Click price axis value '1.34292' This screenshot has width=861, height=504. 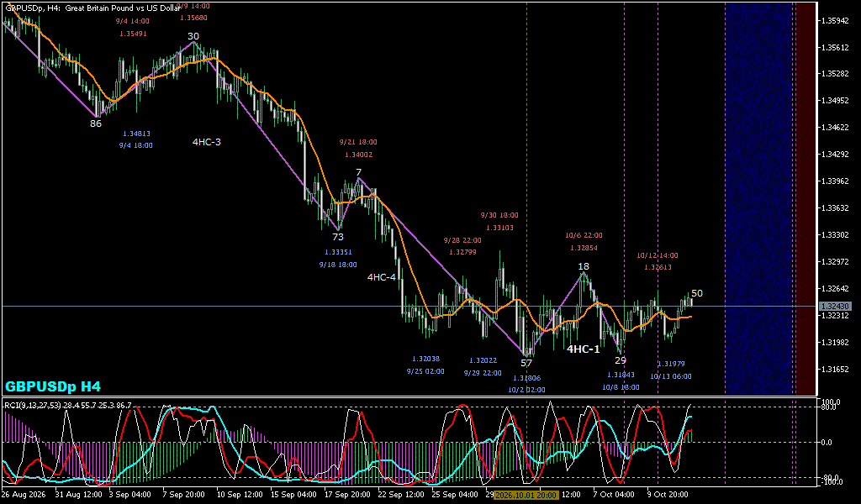[835, 155]
